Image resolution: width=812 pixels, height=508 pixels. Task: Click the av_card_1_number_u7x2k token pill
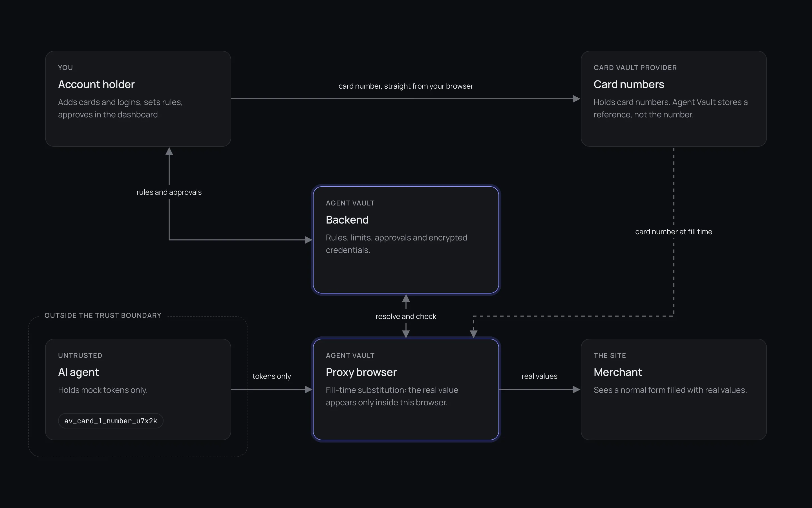coord(111,421)
